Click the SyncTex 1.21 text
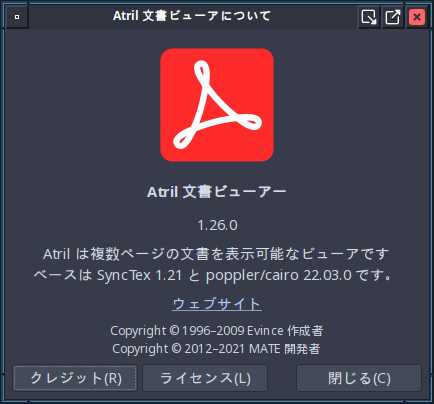Image resolution: width=434 pixels, height=404 pixels. pyautogui.click(x=139, y=275)
